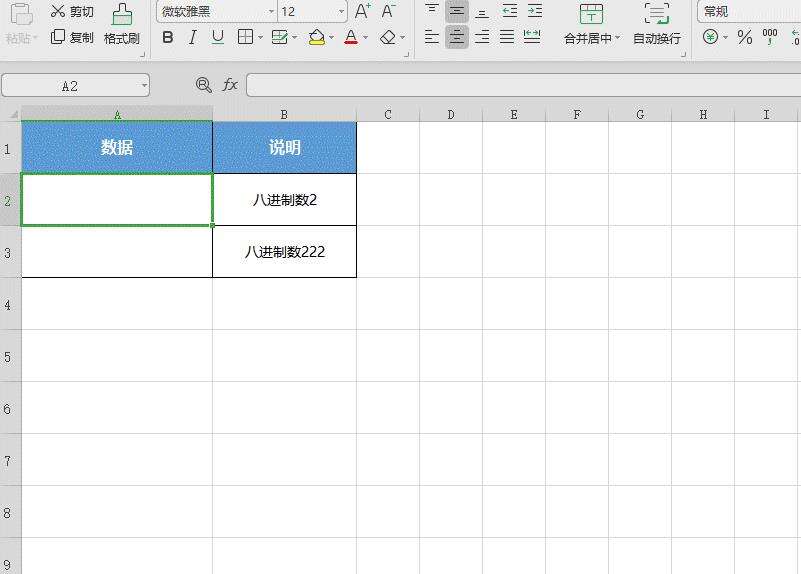801x574 pixels.
Task: Expand the currency format dropdown arrow
Action: (725, 37)
